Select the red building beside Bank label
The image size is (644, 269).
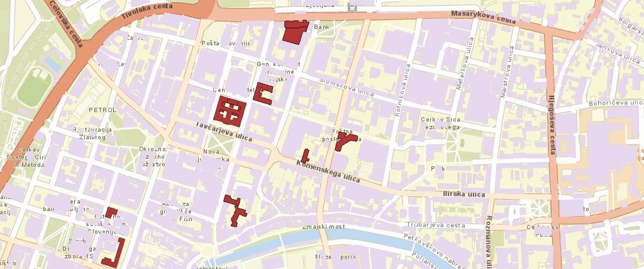(295, 31)
